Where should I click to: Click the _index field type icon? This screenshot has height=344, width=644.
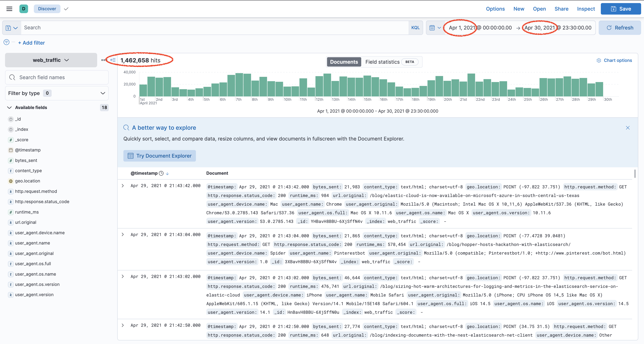click(11, 130)
